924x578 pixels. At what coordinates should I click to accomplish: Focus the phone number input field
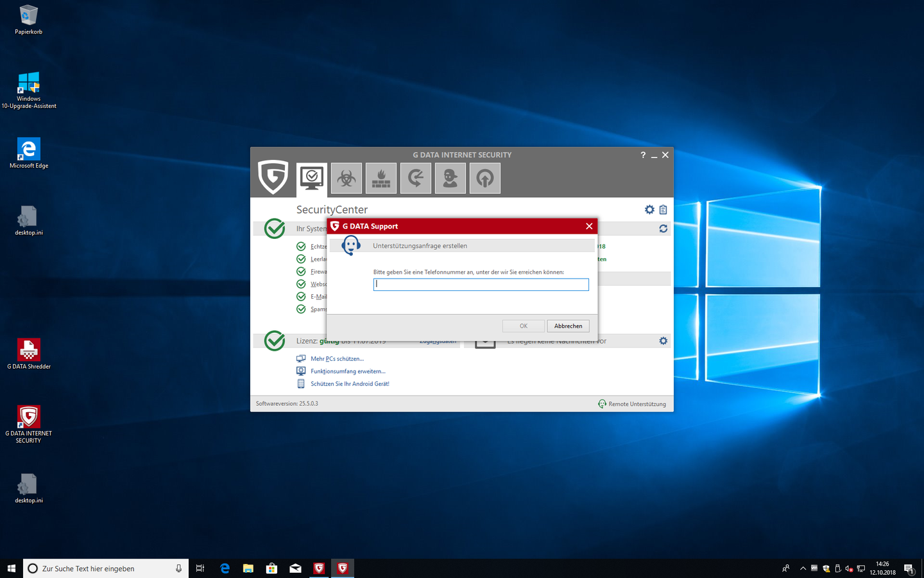pos(481,285)
